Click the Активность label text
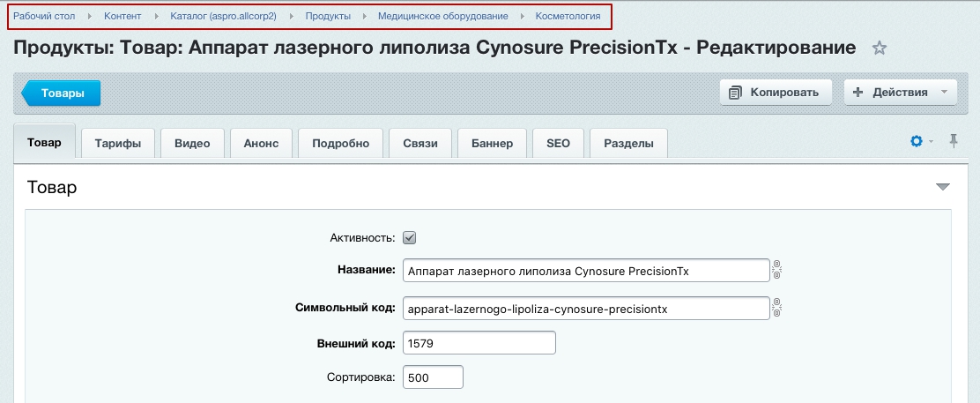980x403 pixels. click(362, 238)
